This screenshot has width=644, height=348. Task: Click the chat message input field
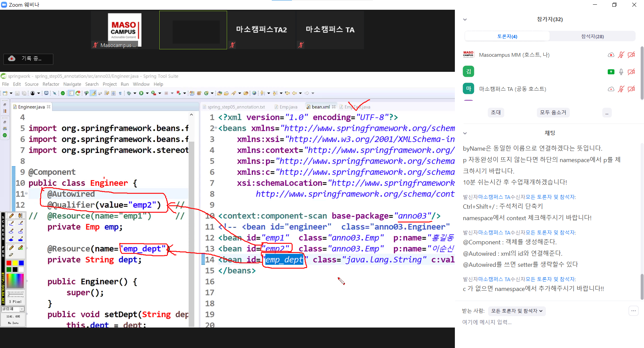538,322
